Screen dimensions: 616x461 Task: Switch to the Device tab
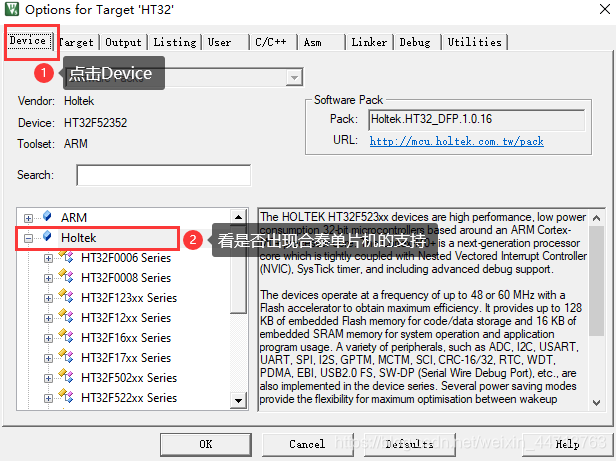pyautogui.click(x=30, y=41)
